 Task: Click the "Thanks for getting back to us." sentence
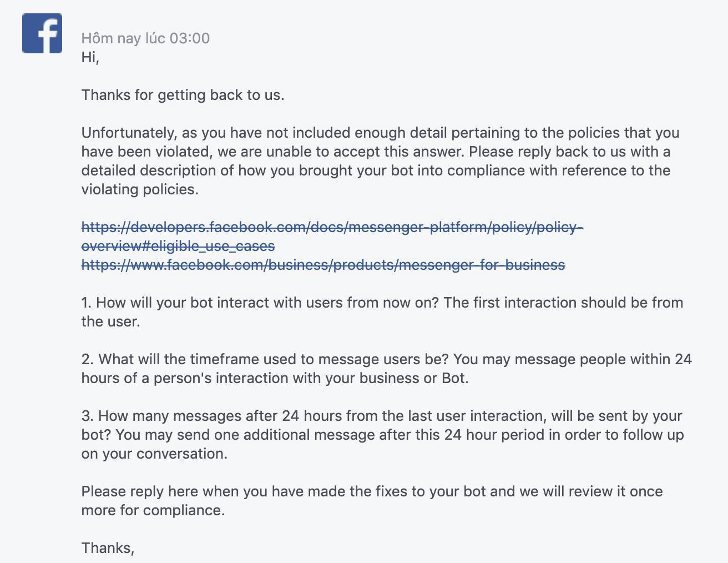click(183, 95)
